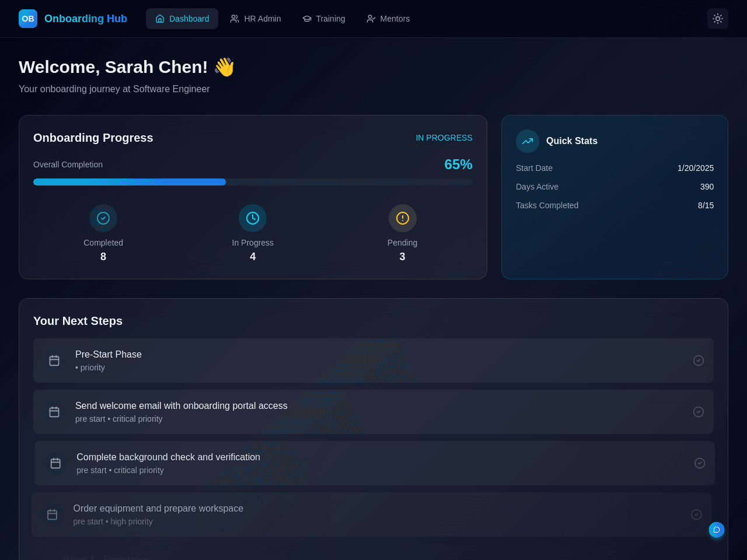This screenshot has width=747, height=560.
Task: Click the 8/15 tasks completed value
Action: pos(706,205)
